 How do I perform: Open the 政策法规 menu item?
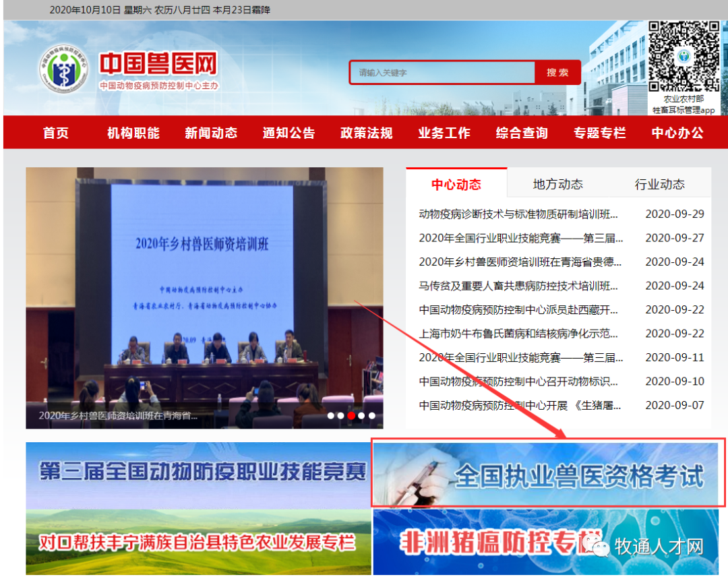366,133
